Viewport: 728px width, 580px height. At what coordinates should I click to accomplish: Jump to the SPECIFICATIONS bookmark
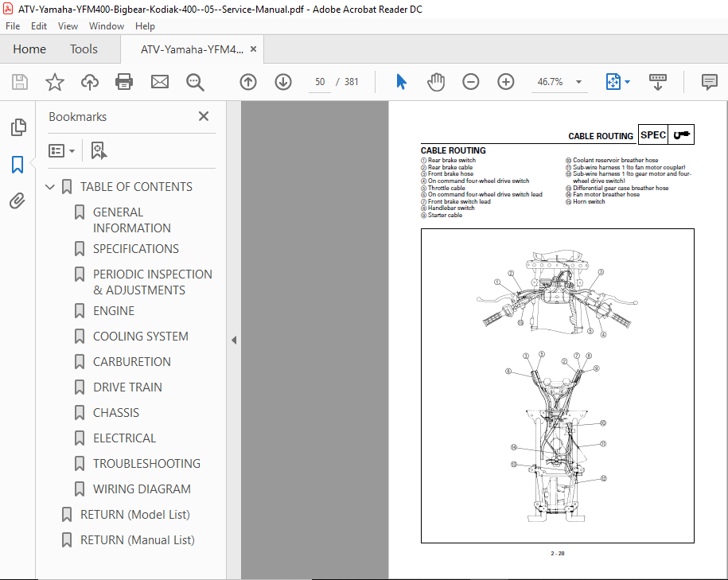135,249
